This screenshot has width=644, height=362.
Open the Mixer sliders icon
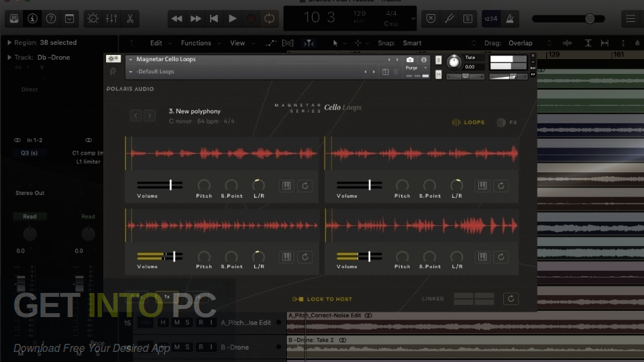point(111,19)
